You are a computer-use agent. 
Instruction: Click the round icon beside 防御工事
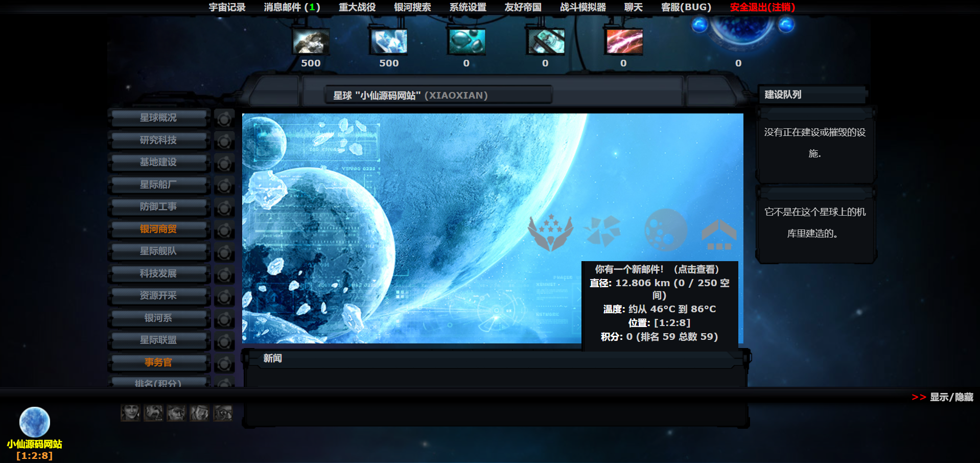(224, 208)
